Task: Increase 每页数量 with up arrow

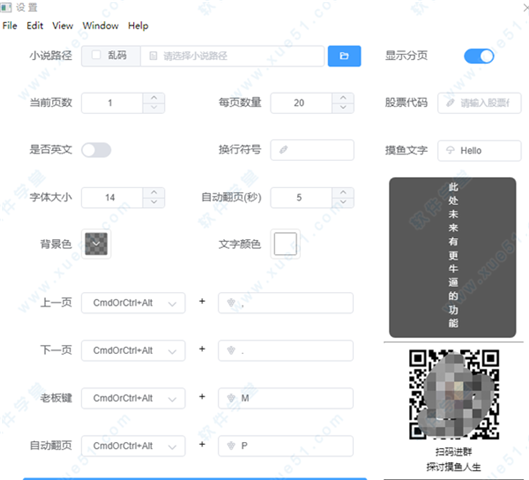Action: [x=343, y=98]
